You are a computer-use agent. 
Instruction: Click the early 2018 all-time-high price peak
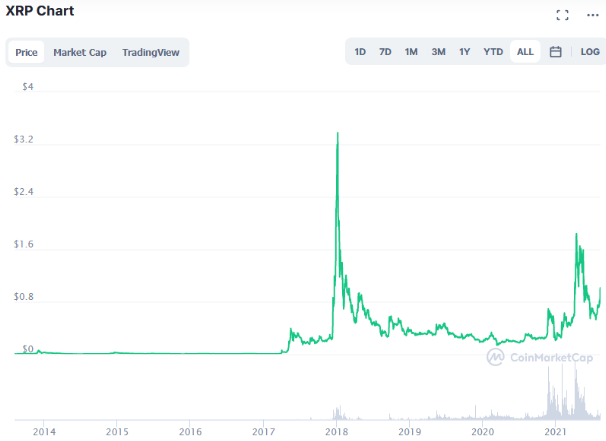click(338, 133)
